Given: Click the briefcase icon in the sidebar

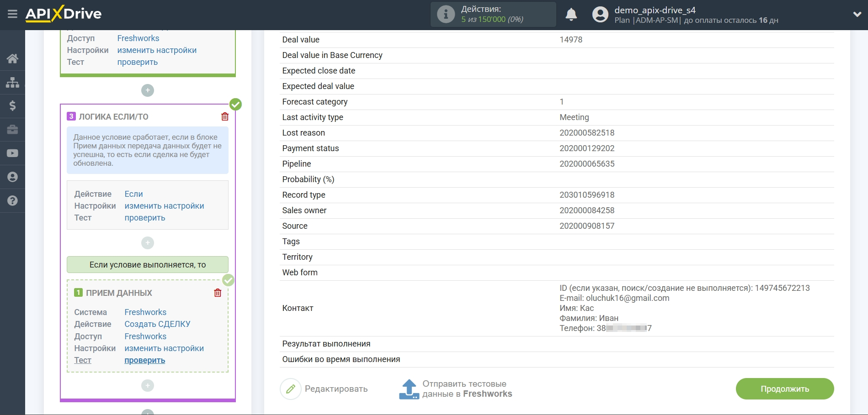Looking at the screenshot, I should (12, 130).
